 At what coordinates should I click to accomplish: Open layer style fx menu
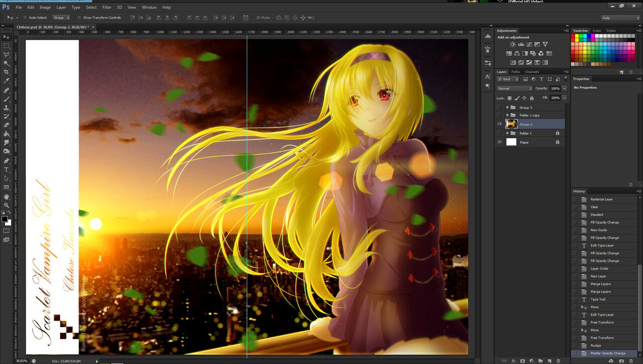click(x=514, y=361)
